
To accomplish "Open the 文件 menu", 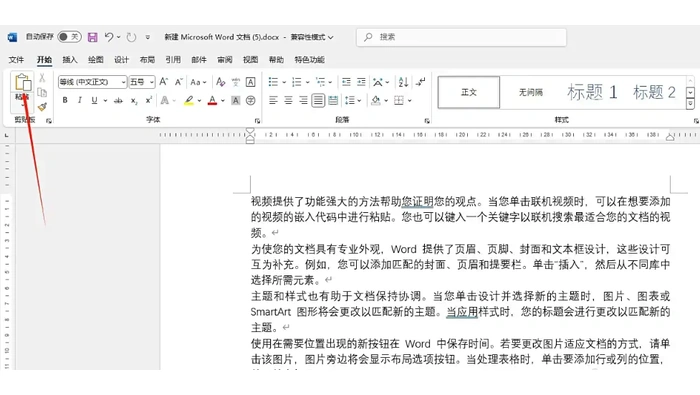I will 16,60.
